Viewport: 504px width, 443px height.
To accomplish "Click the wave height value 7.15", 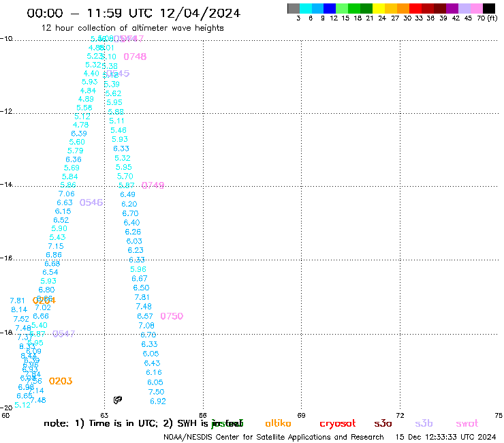I will coord(56,247).
